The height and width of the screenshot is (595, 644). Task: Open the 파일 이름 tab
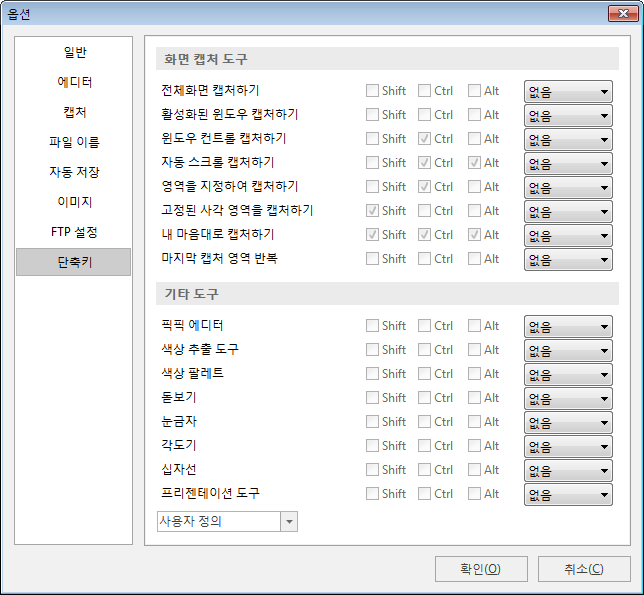tap(74, 142)
